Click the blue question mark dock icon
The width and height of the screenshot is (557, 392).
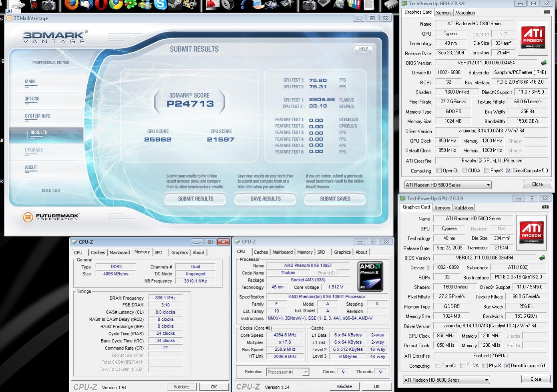pyautogui.click(x=243, y=4)
